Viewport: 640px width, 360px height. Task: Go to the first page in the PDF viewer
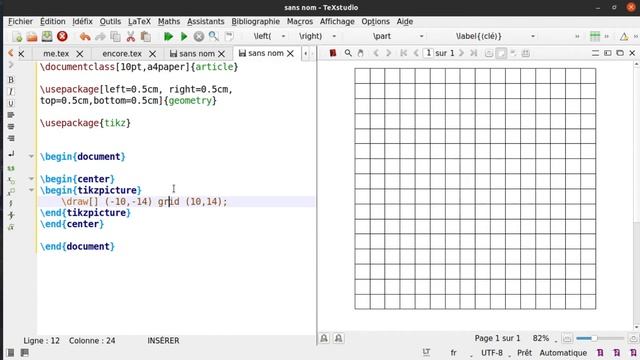pos(404,53)
